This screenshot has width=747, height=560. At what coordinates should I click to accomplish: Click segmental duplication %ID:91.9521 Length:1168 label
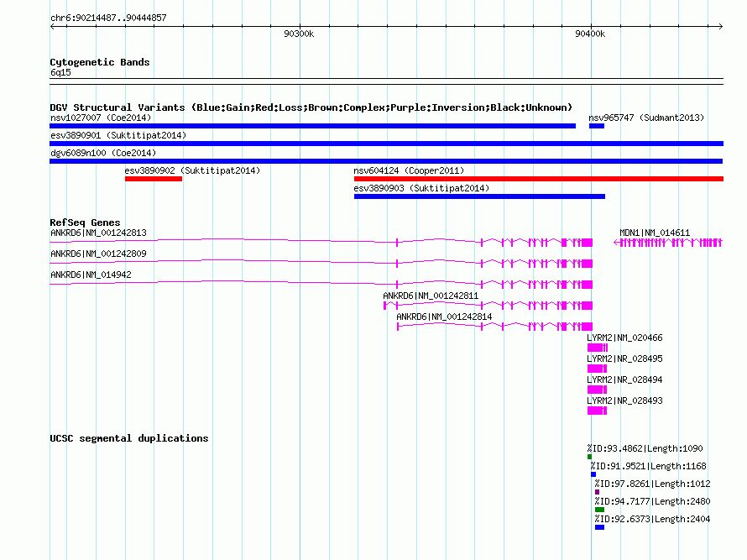coord(649,466)
